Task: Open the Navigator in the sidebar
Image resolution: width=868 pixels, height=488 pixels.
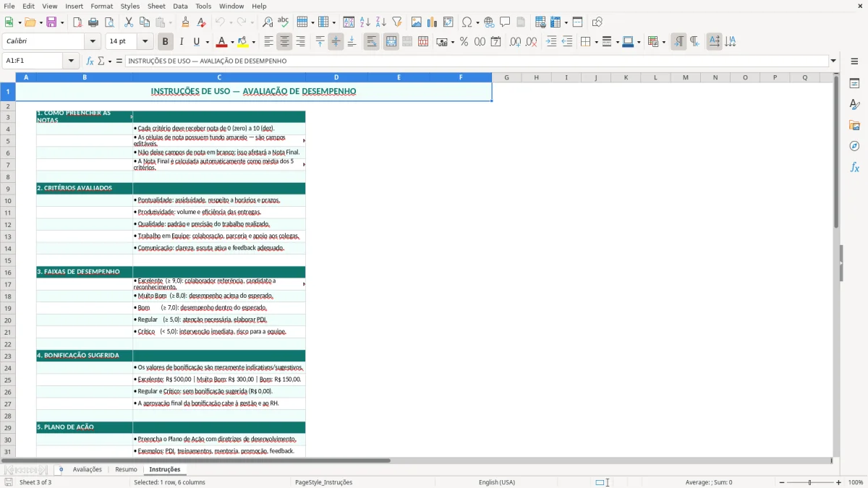Action: point(854,146)
